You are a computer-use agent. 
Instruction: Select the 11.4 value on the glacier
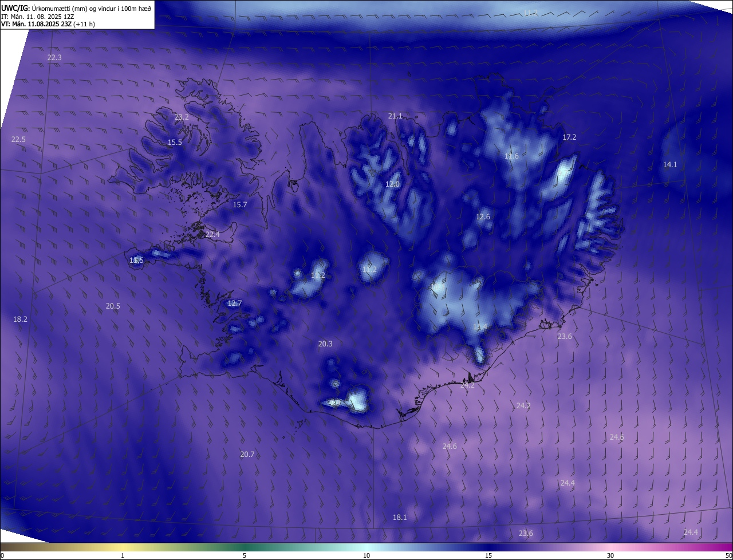(480, 327)
